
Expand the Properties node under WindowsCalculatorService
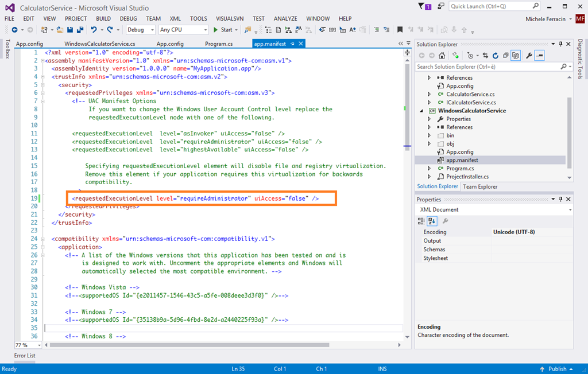pyautogui.click(x=429, y=119)
